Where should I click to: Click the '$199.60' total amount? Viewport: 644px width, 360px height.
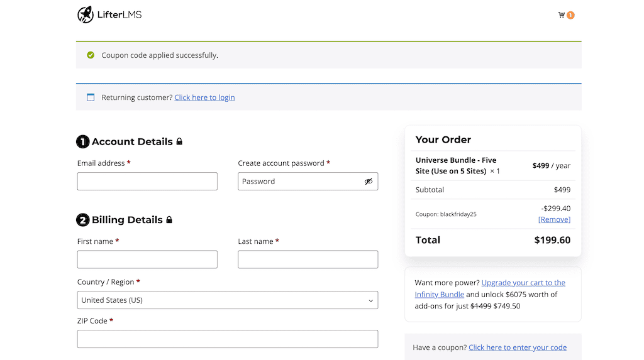point(552,240)
